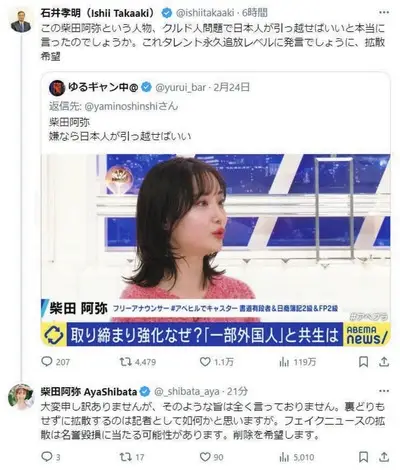Viewport: 400px width, 470px height.
Task: Share AyaShibata's reply via share icon
Action: tap(384, 456)
